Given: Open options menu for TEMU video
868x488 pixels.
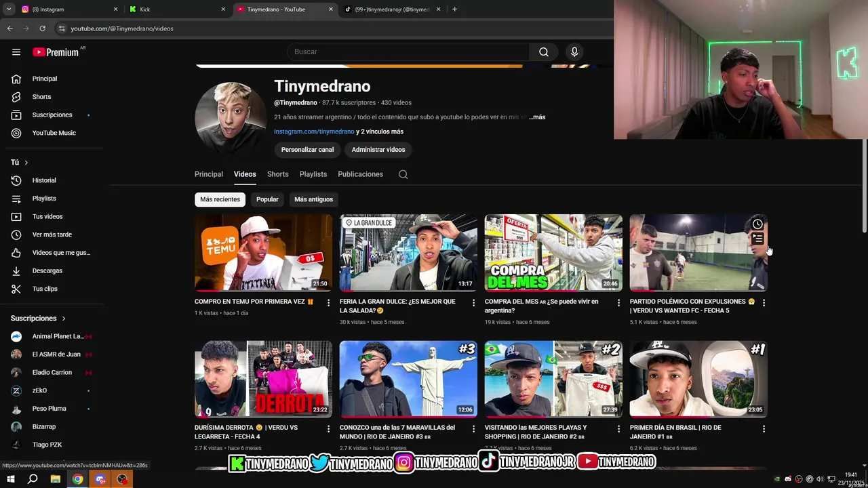Looking at the screenshot, I should tap(328, 302).
